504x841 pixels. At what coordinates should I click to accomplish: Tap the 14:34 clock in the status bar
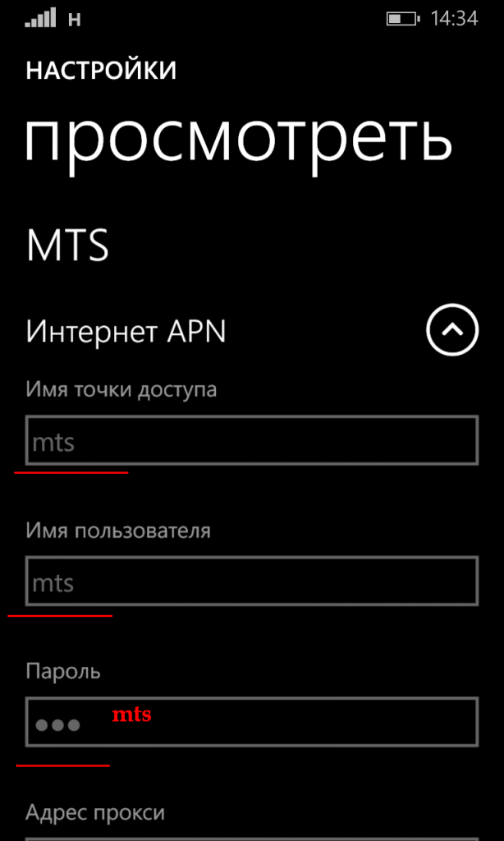point(455,19)
